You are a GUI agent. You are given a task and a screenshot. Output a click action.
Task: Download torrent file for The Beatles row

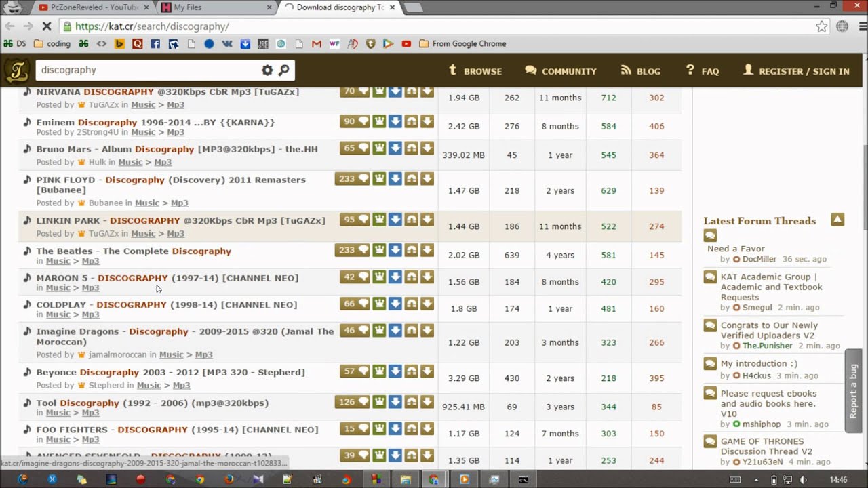tap(427, 249)
